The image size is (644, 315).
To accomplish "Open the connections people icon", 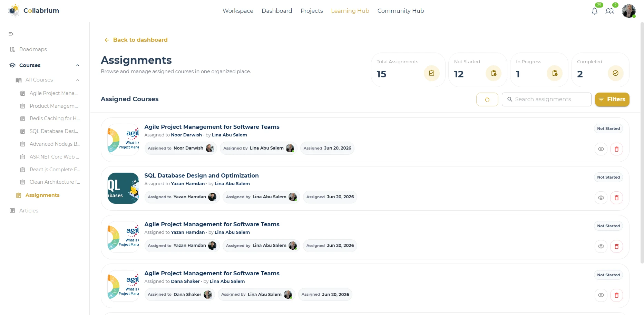I will point(610,11).
